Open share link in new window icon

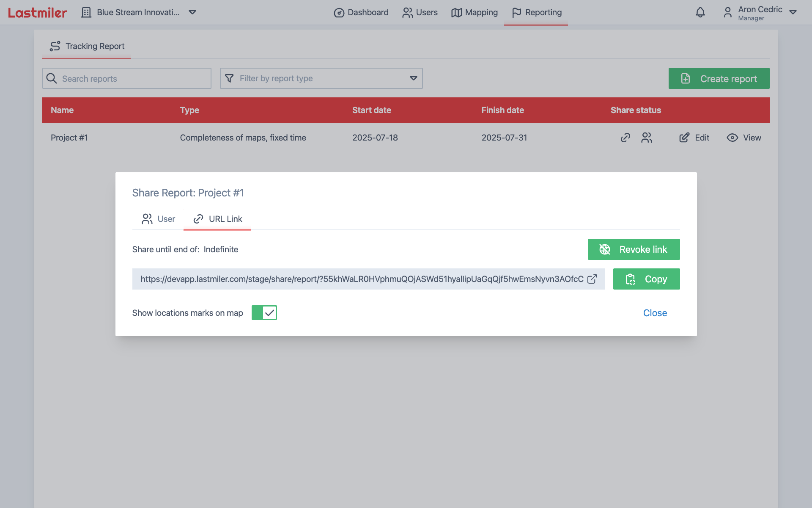(592, 279)
